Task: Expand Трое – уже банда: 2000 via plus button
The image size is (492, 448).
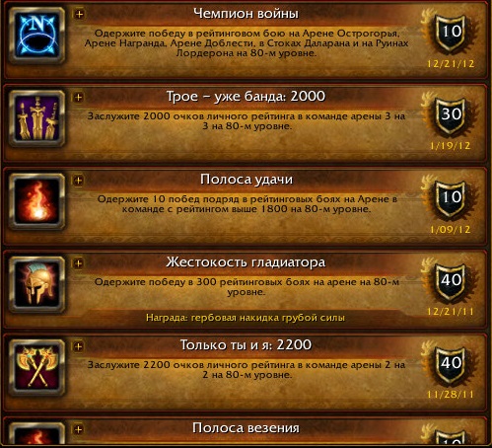Action: tap(79, 97)
